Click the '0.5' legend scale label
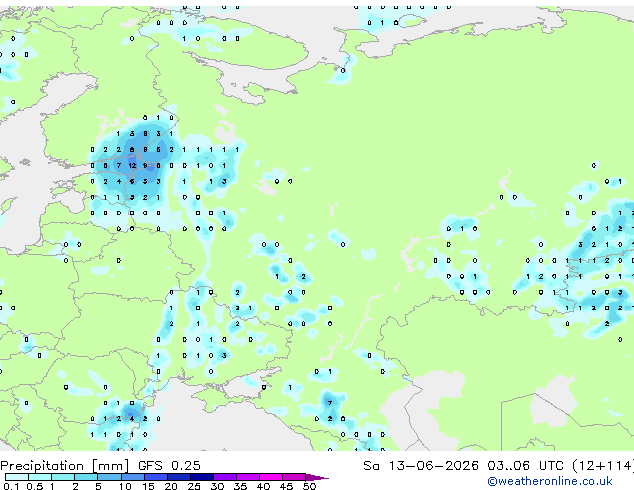634x490 pixels. point(35,486)
